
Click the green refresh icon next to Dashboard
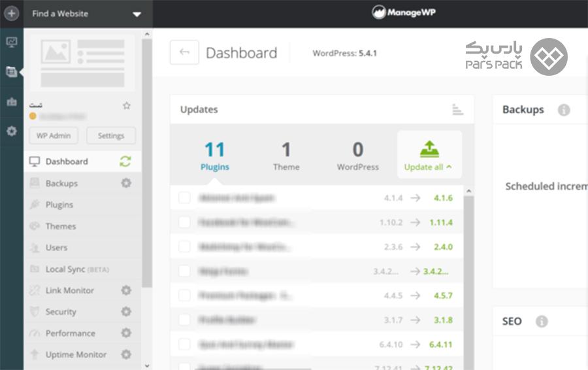tap(125, 161)
